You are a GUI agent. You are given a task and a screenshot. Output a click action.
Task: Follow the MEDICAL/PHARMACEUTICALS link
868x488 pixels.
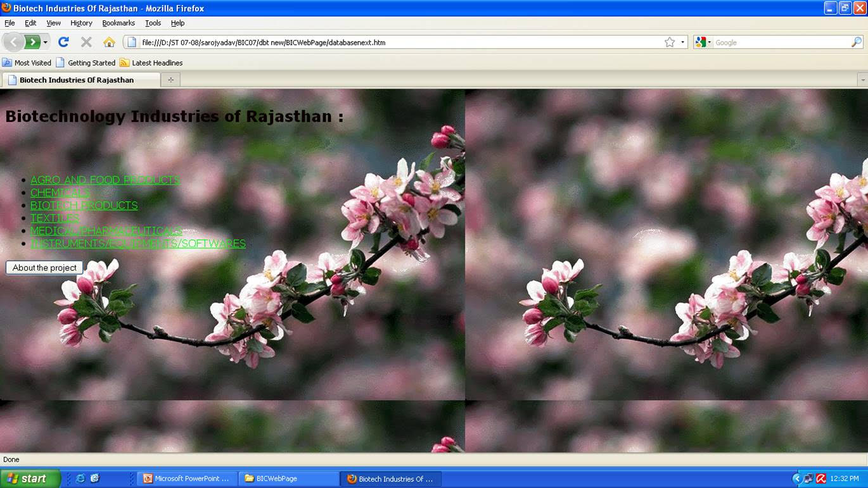pos(106,230)
